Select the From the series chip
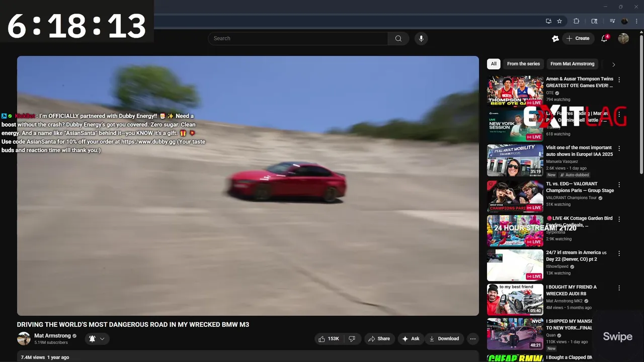 point(523,64)
